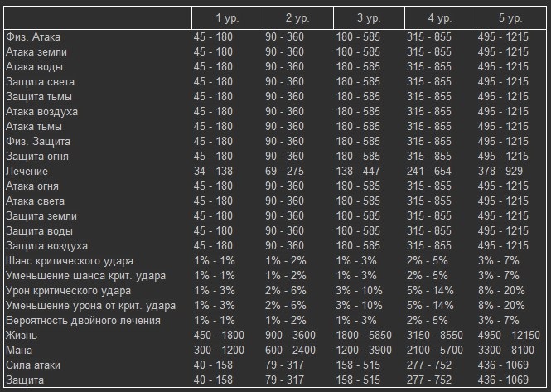Select the '3 ур.' column header
This screenshot has width=551, height=392.
pos(370,17)
